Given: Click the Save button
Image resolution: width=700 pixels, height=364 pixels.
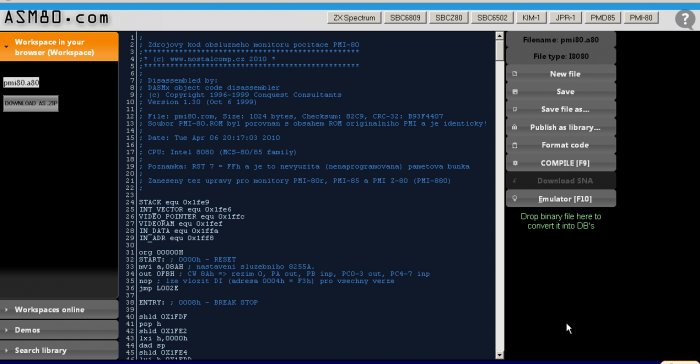Looking at the screenshot, I should (x=561, y=92).
